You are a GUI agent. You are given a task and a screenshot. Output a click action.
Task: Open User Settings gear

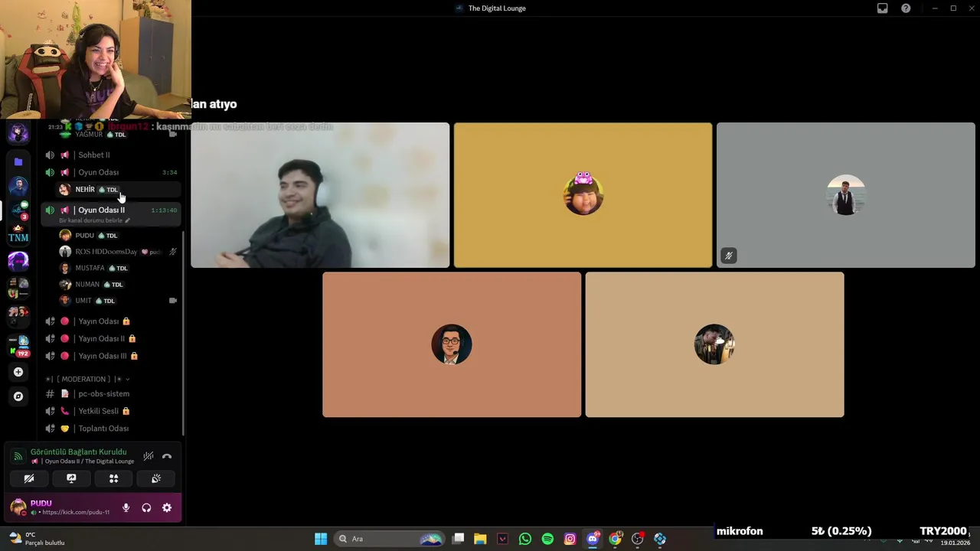tap(167, 507)
